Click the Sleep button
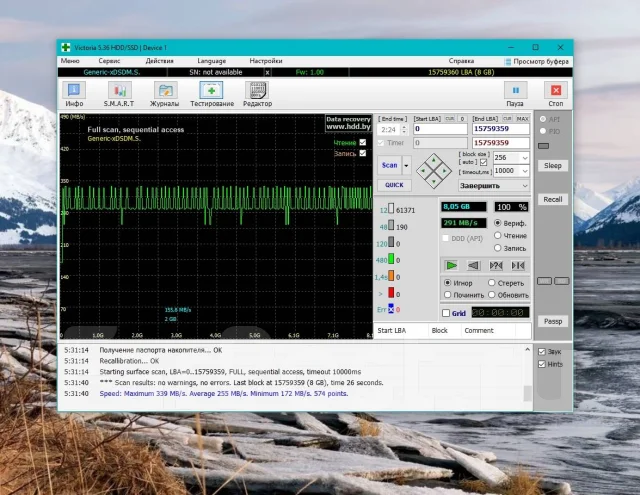The width and height of the screenshot is (640, 495). point(553,166)
